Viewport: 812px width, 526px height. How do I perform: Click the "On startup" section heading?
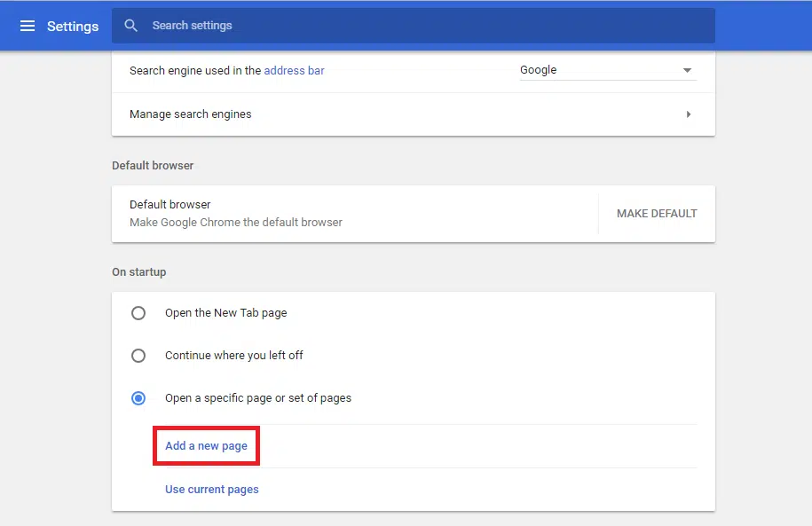pos(139,271)
